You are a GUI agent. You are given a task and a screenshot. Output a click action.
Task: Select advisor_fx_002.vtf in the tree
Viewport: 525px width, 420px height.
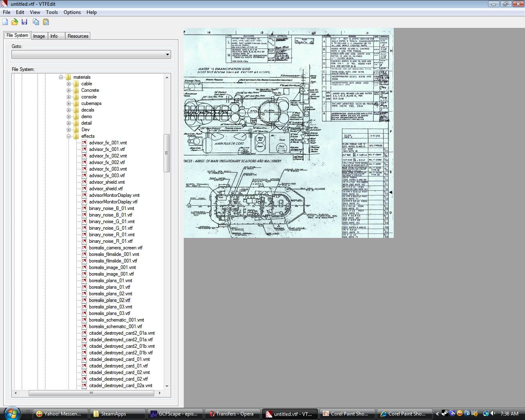click(x=107, y=162)
